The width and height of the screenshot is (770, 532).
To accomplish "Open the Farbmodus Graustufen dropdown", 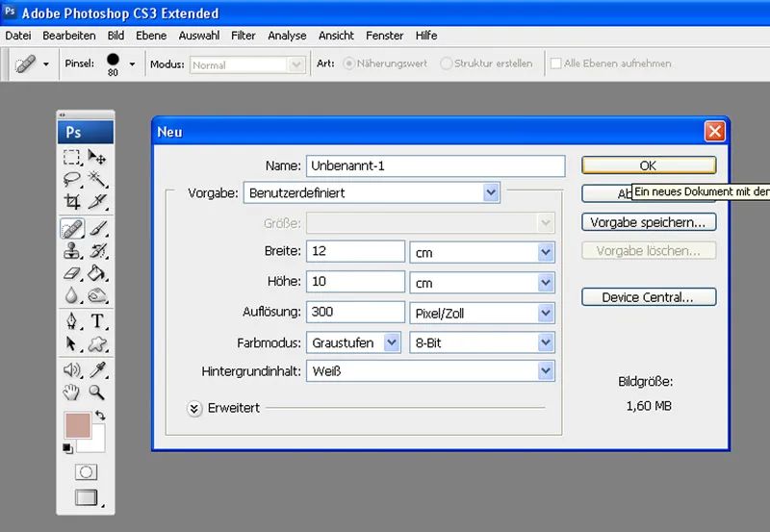I will (x=353, y=342).
